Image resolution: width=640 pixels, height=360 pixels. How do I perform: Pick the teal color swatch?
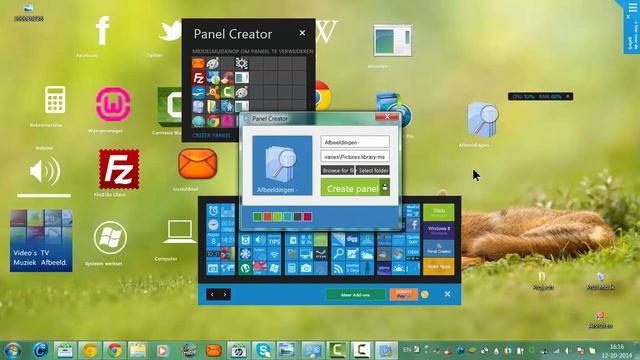pos(287,217)
